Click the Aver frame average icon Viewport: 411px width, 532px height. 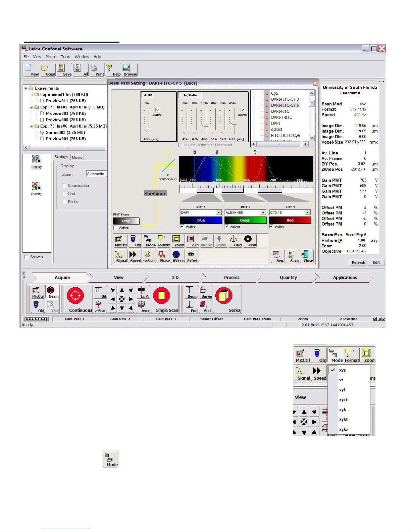(x=143, y=306)
